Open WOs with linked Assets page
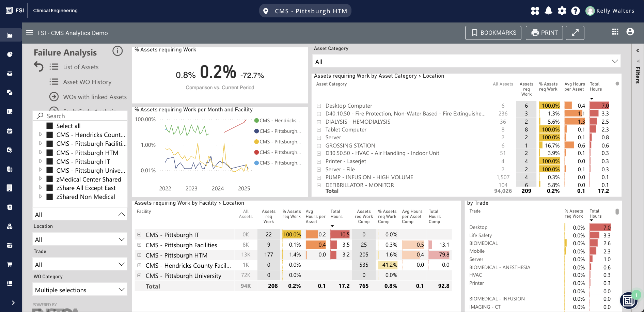 95,97
